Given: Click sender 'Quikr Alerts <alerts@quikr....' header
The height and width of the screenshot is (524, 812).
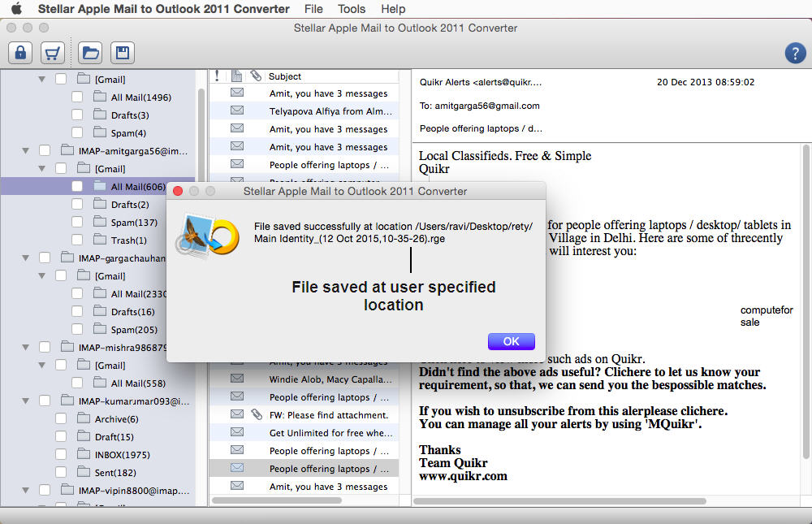Looking at the screenshot, I should pos(481,82).
